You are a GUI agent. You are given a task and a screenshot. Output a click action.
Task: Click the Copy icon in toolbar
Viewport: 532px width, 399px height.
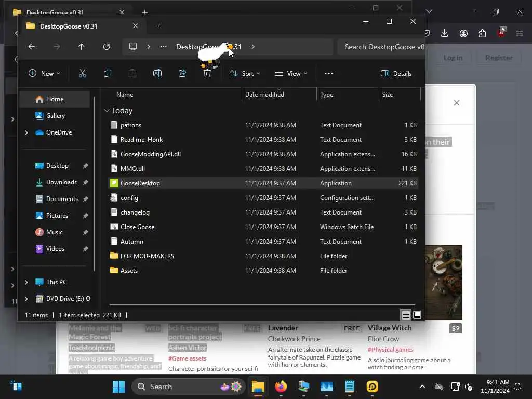click(107, 73)
